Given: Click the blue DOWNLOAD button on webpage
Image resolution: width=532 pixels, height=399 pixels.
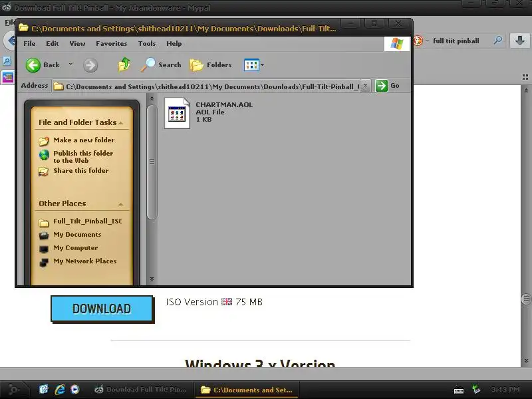Looking at the screenshot, I should click(x=102, y=309).
